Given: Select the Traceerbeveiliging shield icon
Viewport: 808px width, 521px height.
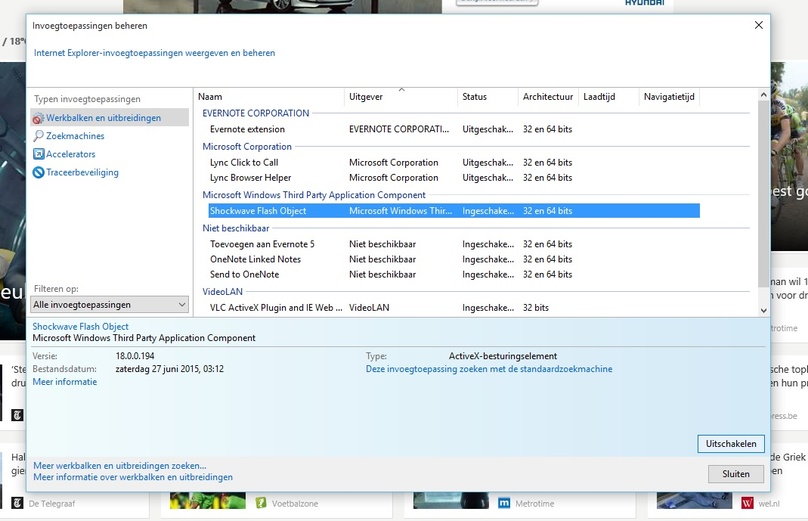Looking at the screenshot, I should (x=38, y=173).
